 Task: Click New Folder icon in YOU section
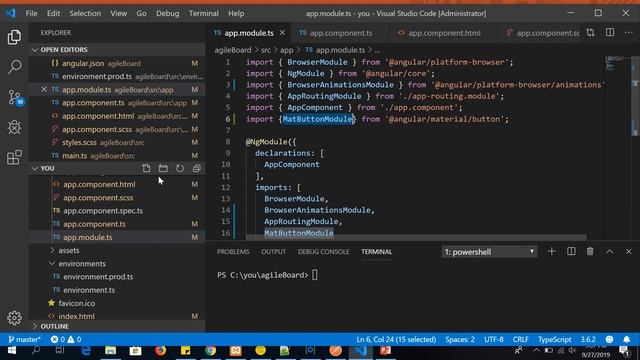coord(163,168)
